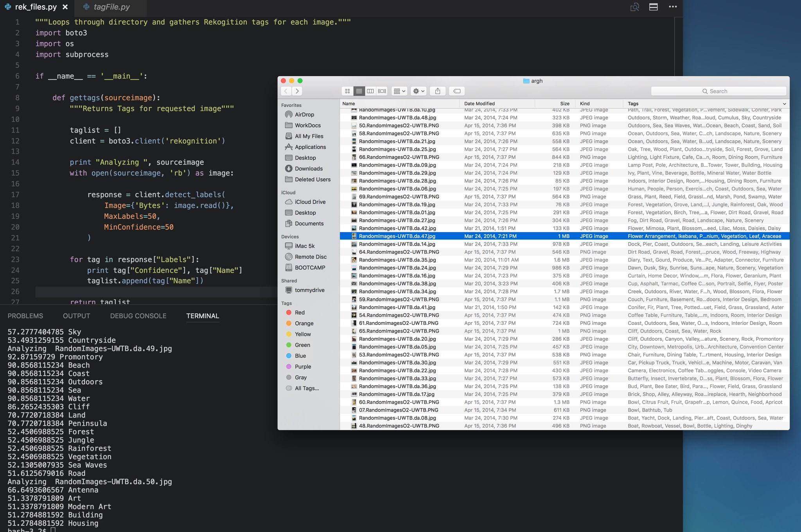Select Remote Disc in sidebar
The image size is (801, 532).
pos(311,257)
